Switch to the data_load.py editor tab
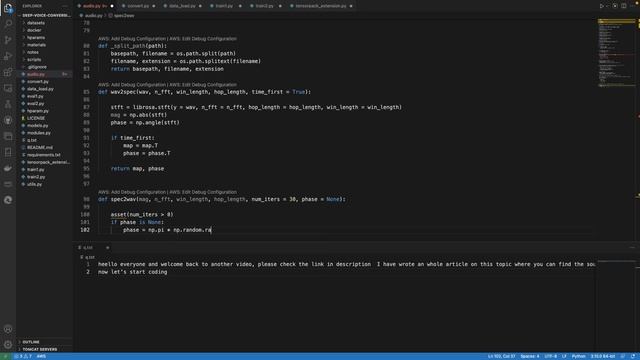This screenshot has width=640, height=360. coord(182,6)
